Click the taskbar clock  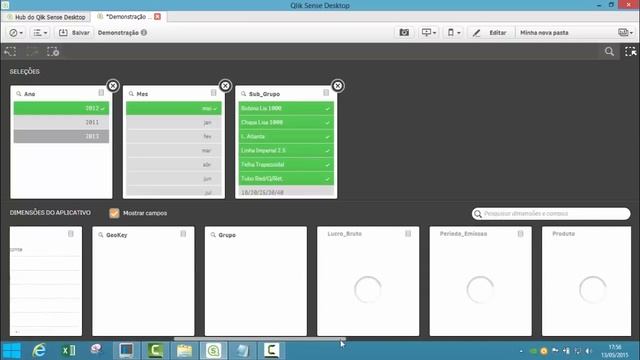pos(614,351)
